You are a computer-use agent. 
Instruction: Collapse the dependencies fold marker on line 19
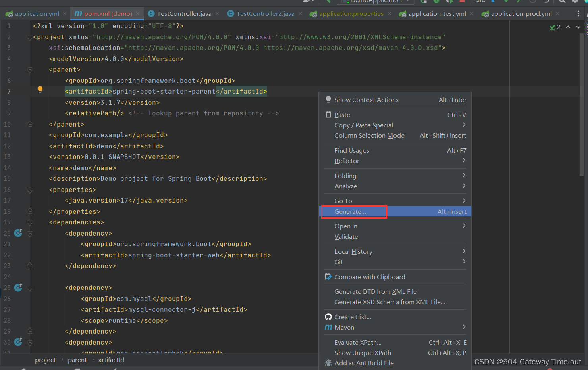pyautogui.click(x=30, y=222)
